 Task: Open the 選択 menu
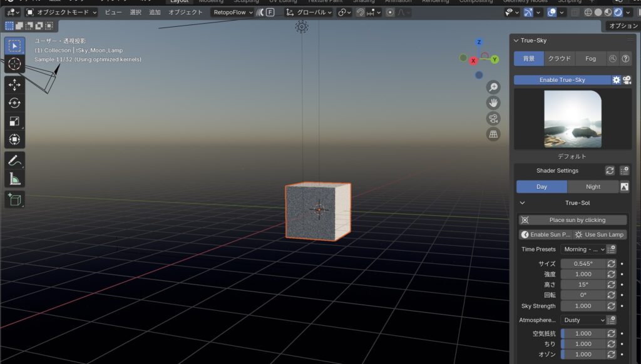pos(135,13)
